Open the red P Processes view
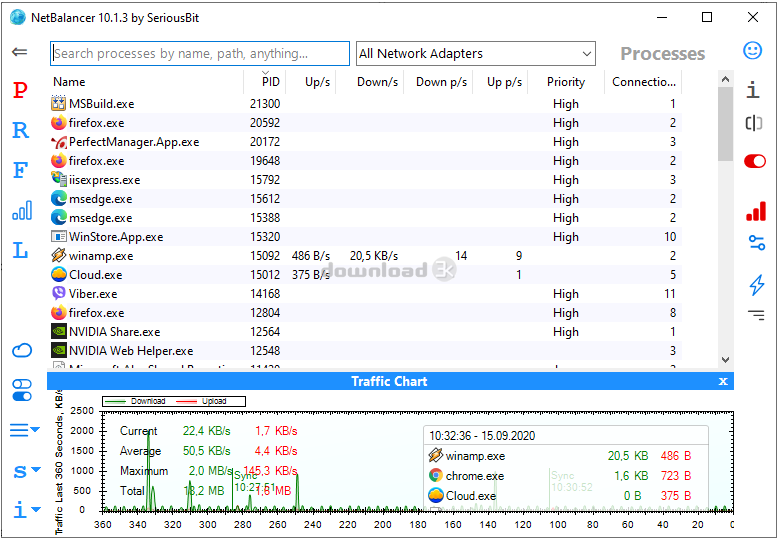778x539 pixels. 20,91
